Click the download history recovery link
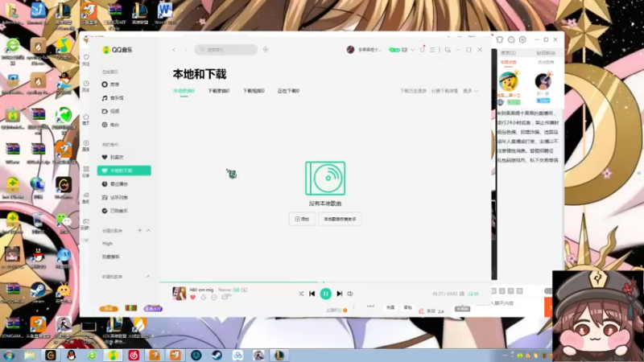644x362 pixels. [413, 91]
